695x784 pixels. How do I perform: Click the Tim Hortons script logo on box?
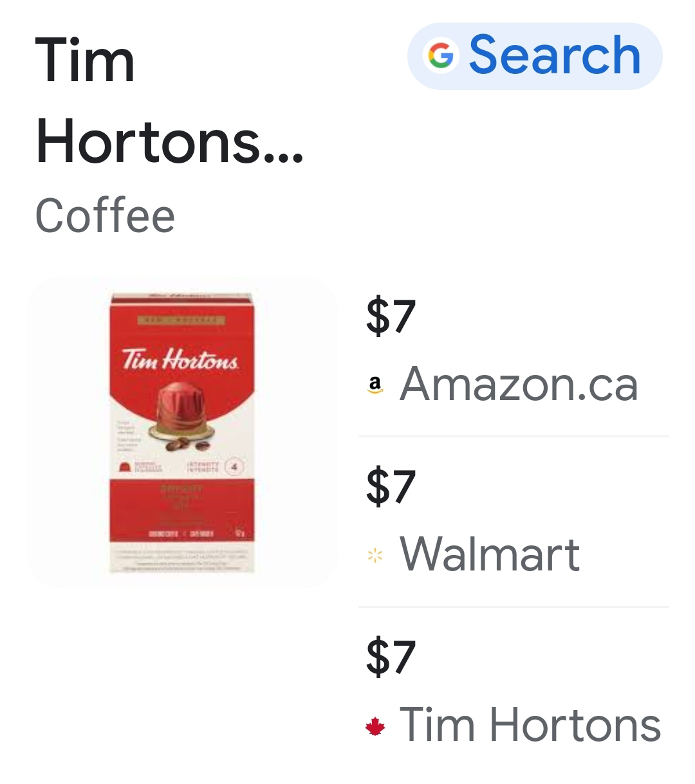[x=180, y=359]
